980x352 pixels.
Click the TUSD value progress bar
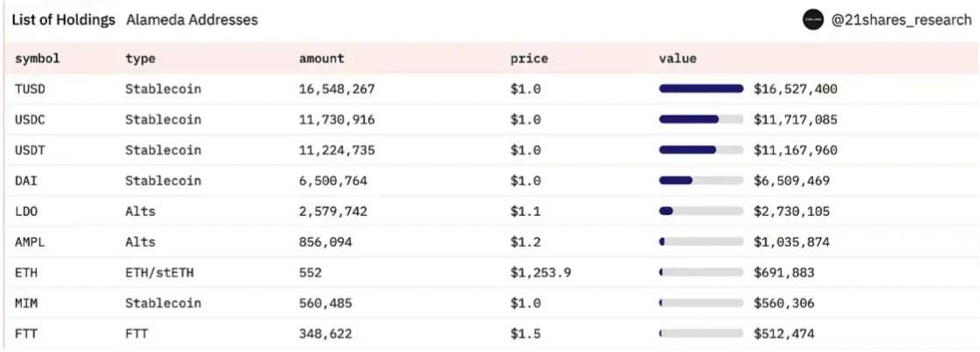pyautogui.click(x=701, y=89)
